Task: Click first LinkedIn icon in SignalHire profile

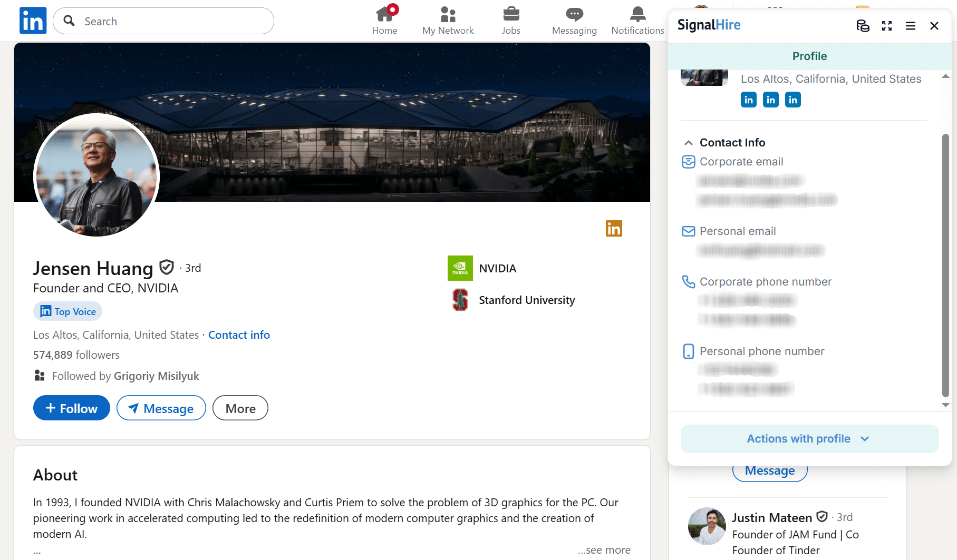Action: (749, 100)
